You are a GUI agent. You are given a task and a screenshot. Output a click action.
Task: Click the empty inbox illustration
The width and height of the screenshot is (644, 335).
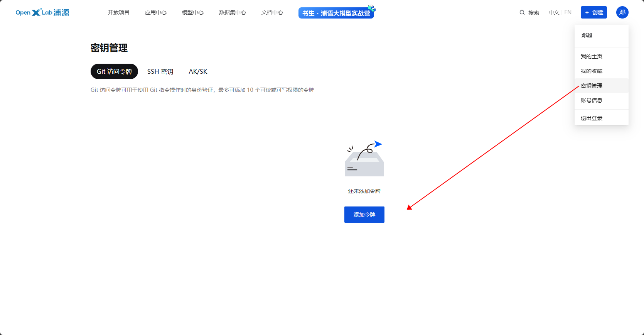click(364, 159)
